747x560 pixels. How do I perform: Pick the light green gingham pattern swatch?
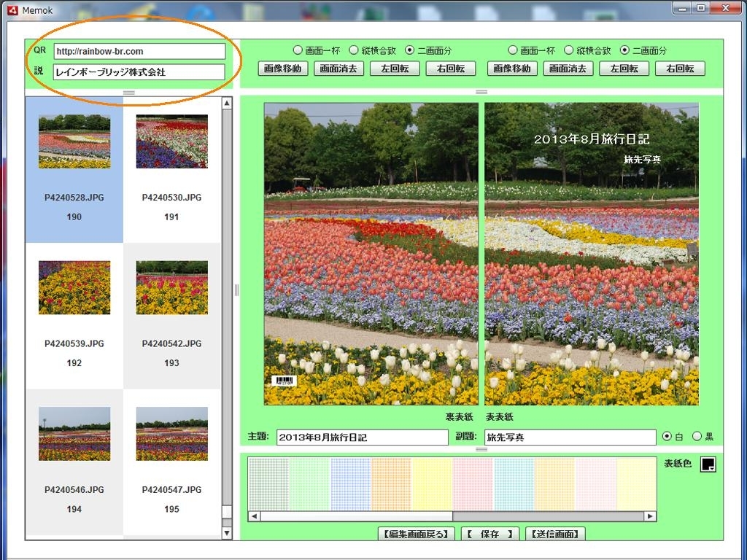[309, 484]
